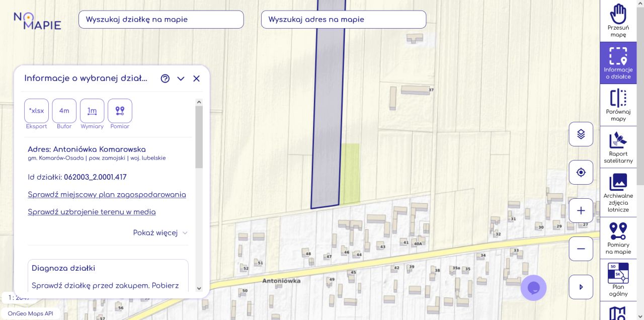Click the panel scrollbar up arrow
Viewport: 644px width, 320px height.
click(x=199, y=102)
